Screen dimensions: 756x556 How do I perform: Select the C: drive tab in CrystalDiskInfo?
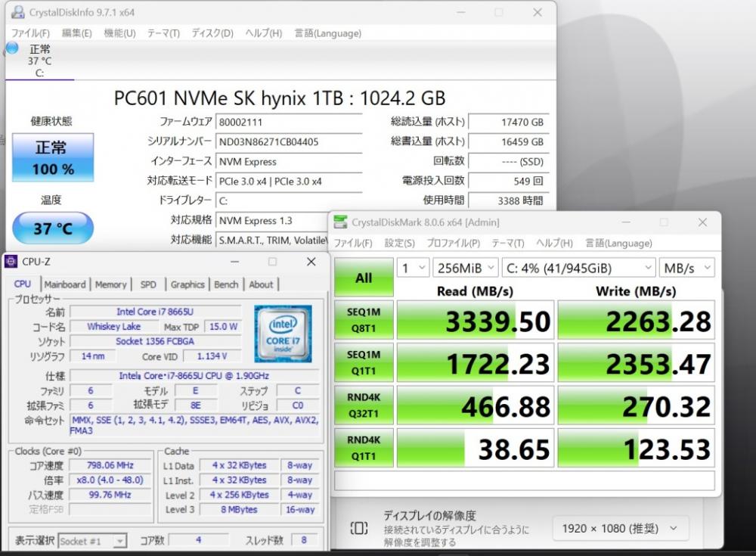(x=40, y=61)
